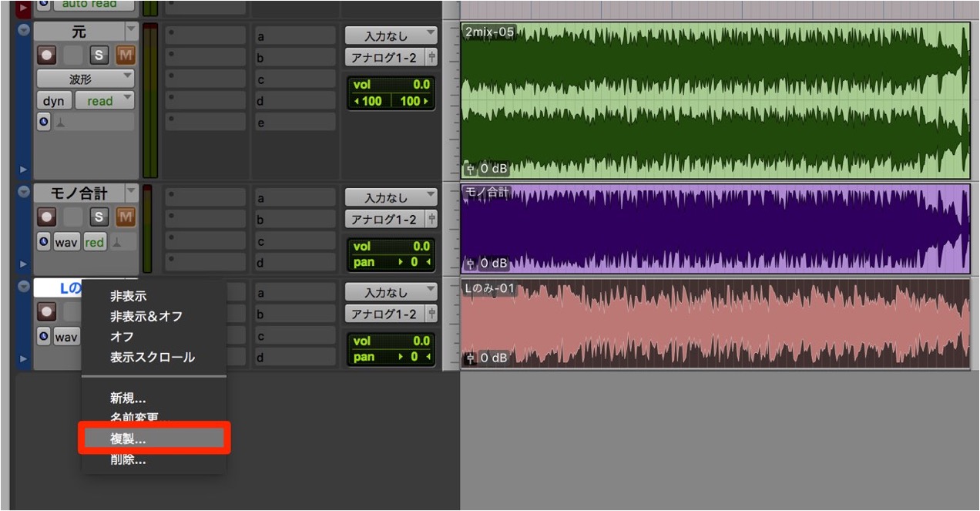The height and width of the screenshot is (511, 980).
Task: Arm record on the 元 track
Action: coord(47,55)
